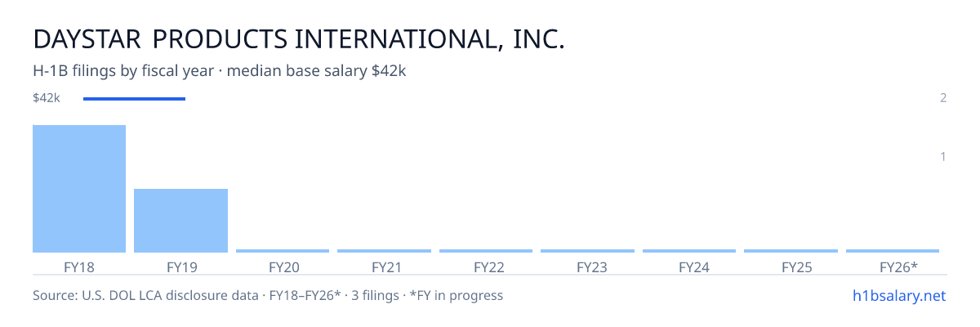Click the source disclosure data footnote
Screen dimensions: 980x327
click(268, 295)
